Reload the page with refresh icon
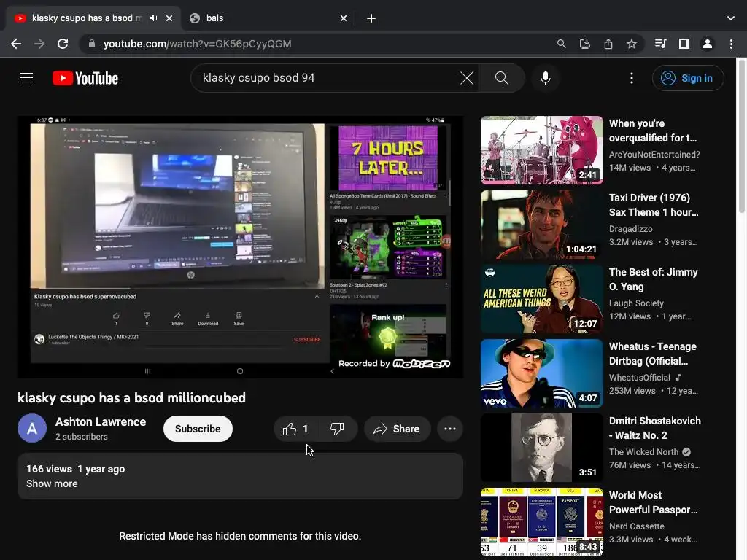Screen dimensions: 747x560 pos(63,44)
